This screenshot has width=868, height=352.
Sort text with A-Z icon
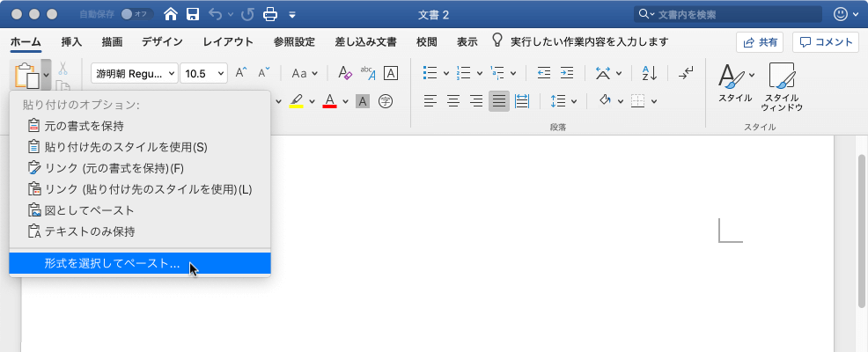point(648,73)
